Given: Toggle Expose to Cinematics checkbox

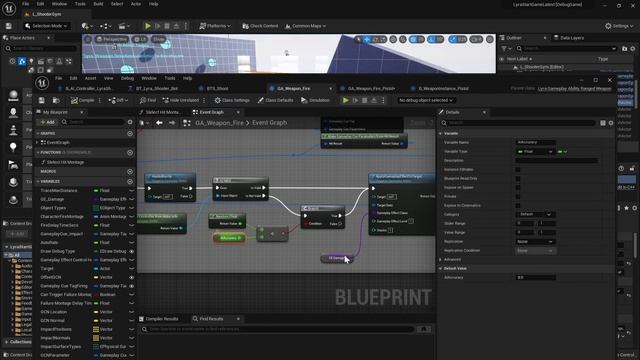Looking at the screenshot, I should 518,205.
